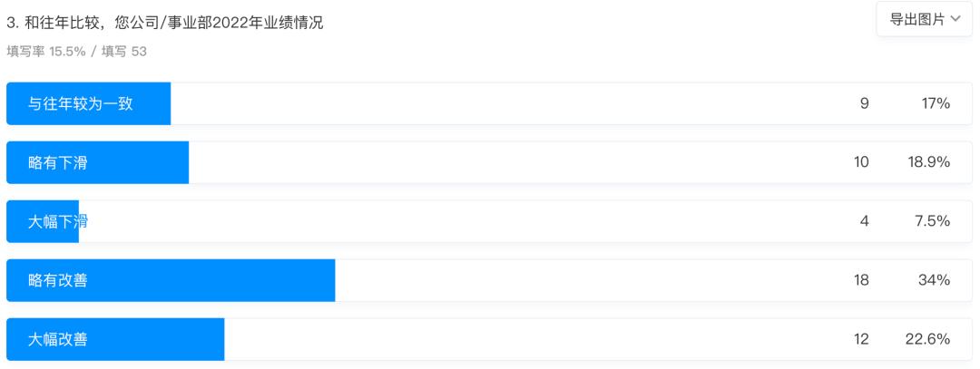The image size is (980, 369).
Task: Click the 填写率 15.5% / 填写 53 text
Action: 77,52
